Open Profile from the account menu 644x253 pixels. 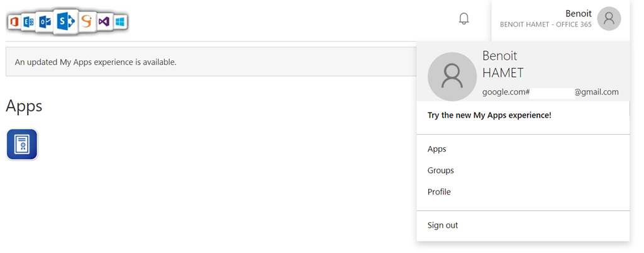tap(439, 192)
